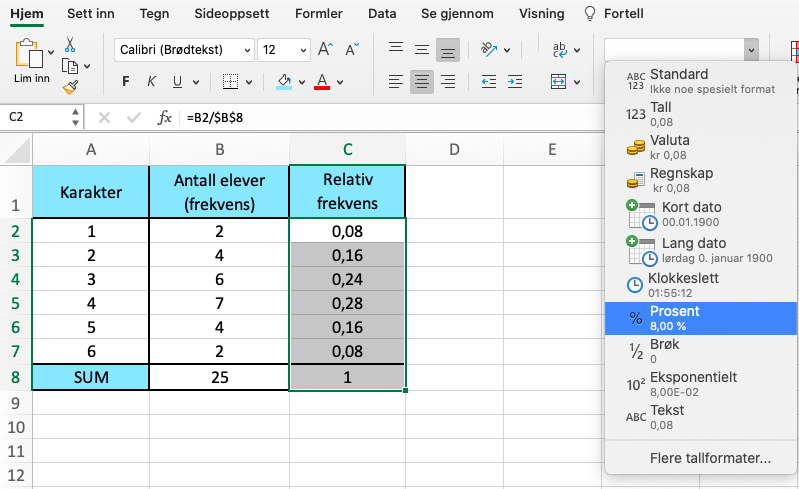
Task: Click the red font color swatch
Action: pos(322,82)
